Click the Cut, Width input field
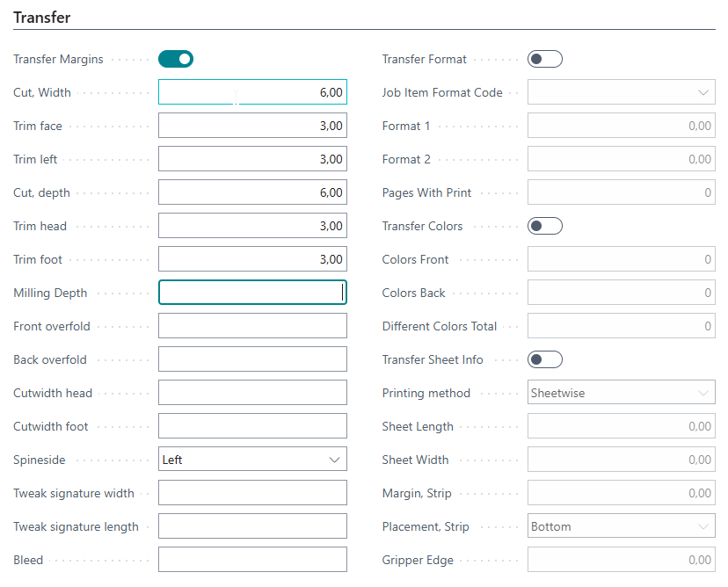The image size is (728, 587). pos(252,92)
